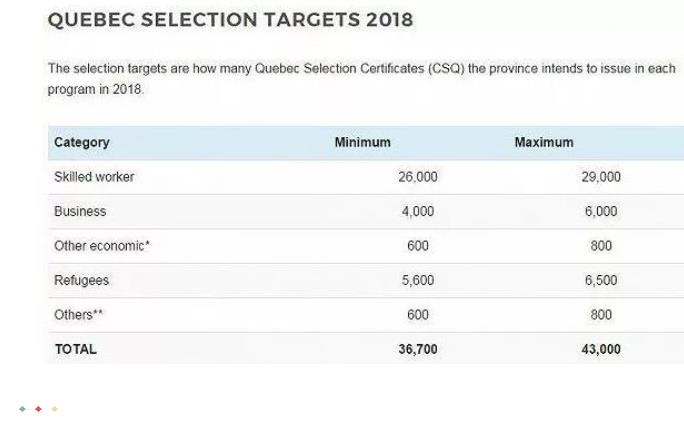Click the 6,000 business maximum value
The width and height of the screenshot is (684, 422).
pos(601,211)
